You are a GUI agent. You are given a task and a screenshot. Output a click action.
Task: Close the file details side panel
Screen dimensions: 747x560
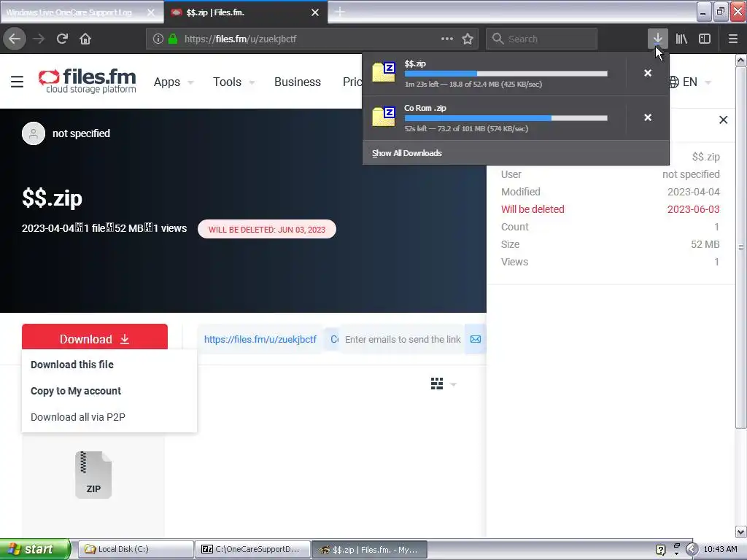click(723, 120)
